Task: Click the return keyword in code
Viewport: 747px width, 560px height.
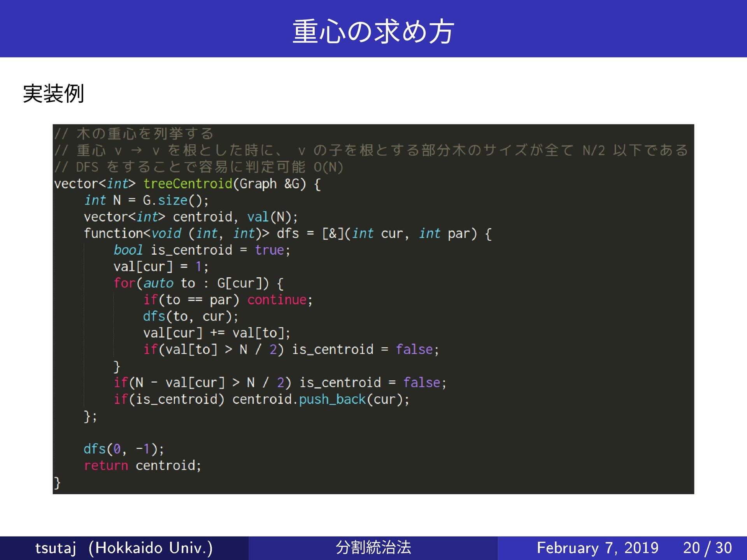Action: pos(106,465)
